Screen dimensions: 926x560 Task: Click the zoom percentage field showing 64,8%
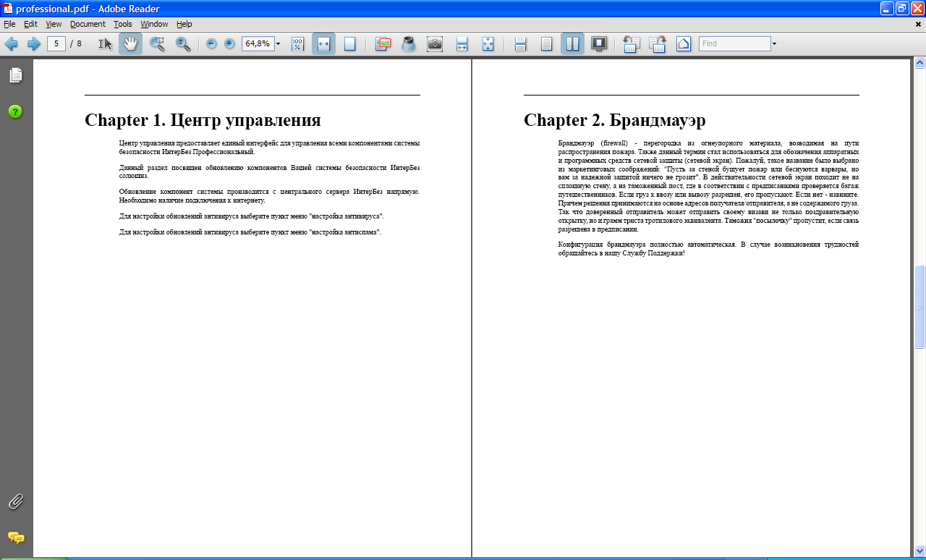(x=258, y=43)
